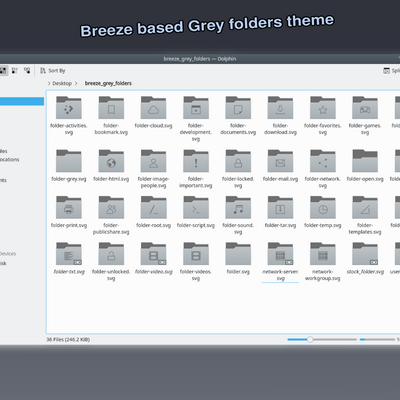Select the plain folder.svg icon
Screen dimensions: 400x400
(x=238, y=254)
